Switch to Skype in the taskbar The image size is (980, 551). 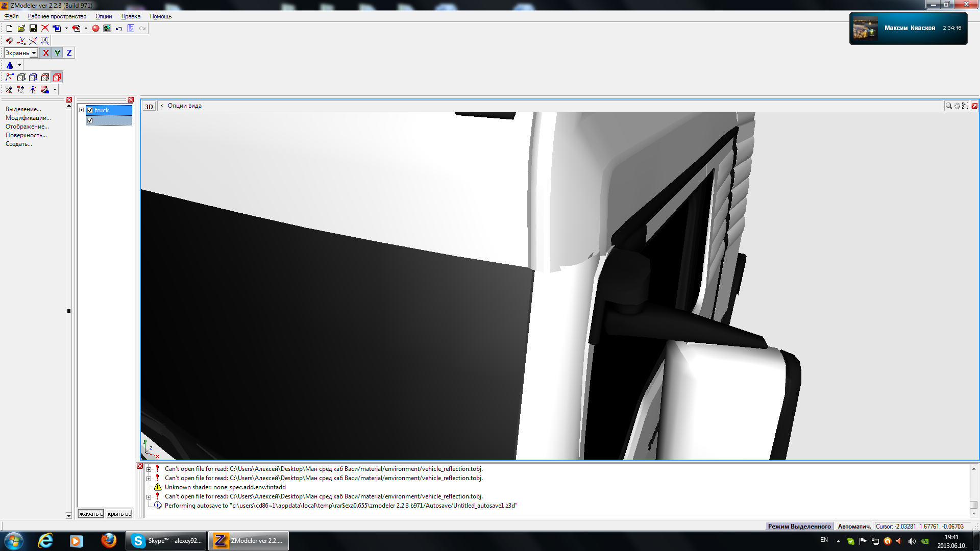coord(166,541)
